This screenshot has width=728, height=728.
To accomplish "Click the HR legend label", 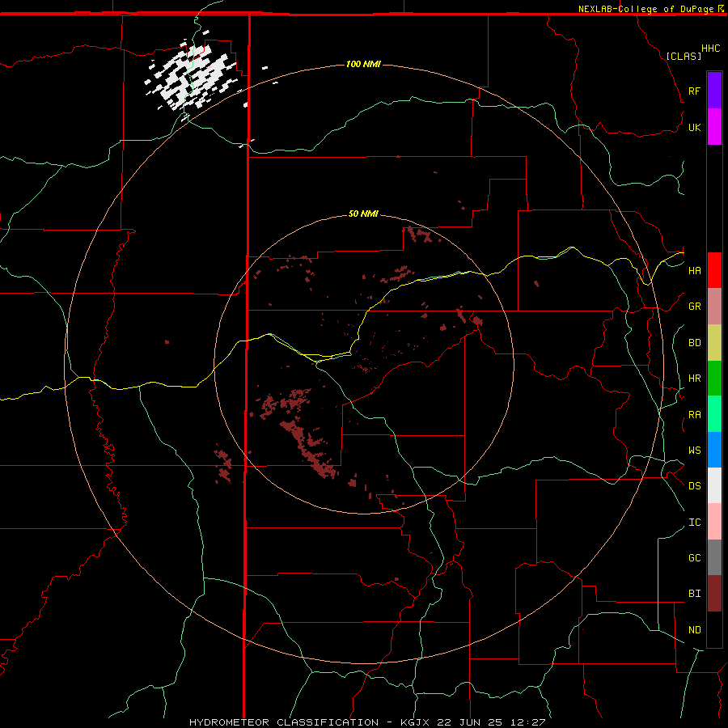I will [x=694, y=379].
